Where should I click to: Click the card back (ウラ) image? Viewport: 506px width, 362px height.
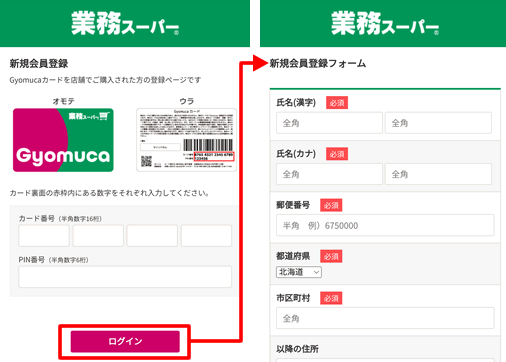[x=187, y=140]
